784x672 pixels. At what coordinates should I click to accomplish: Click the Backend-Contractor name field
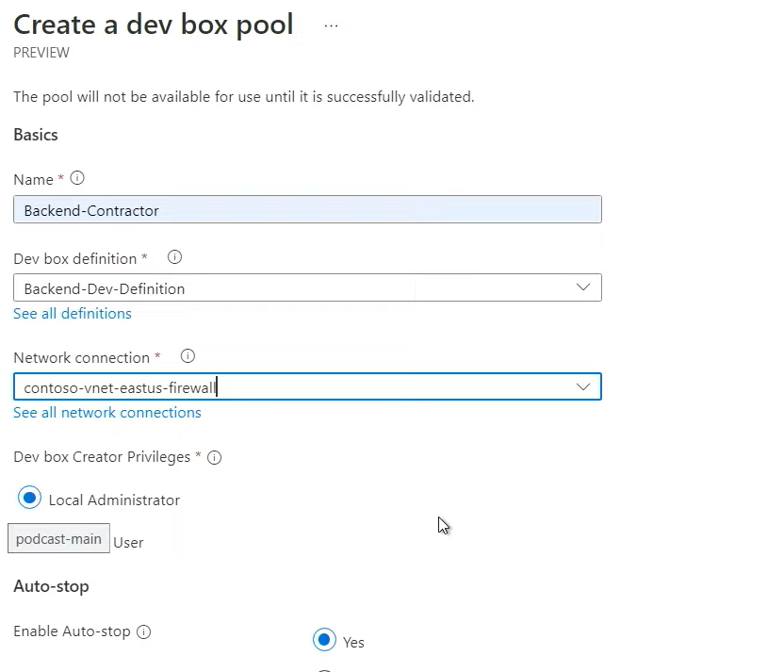click(307, 210)
